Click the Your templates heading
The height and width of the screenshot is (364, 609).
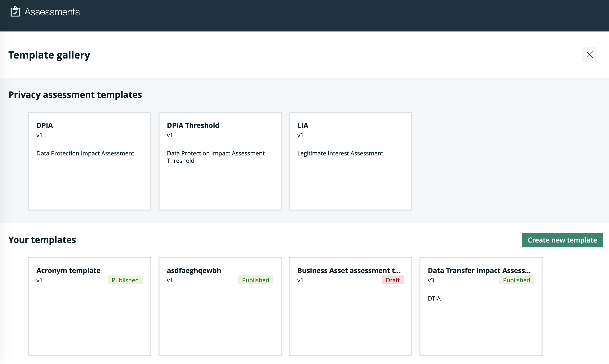click(42, 240)
